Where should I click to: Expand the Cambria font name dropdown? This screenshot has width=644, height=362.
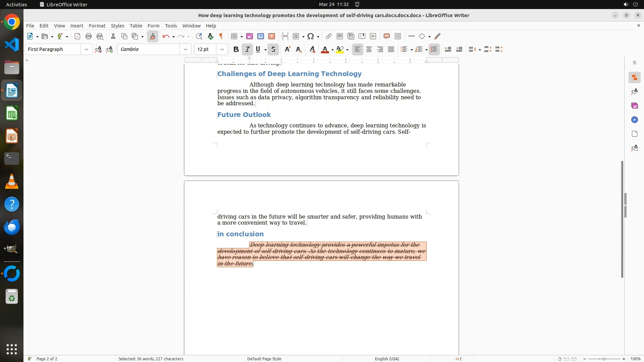click(x=185, y=50)
